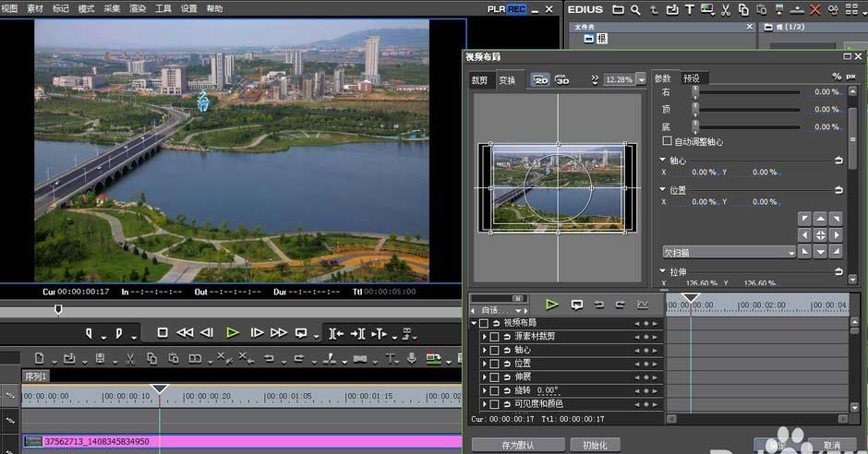Open the 12.28% zoom dropdown
Viewport: 868px width, 454px height.
[642, 80]
